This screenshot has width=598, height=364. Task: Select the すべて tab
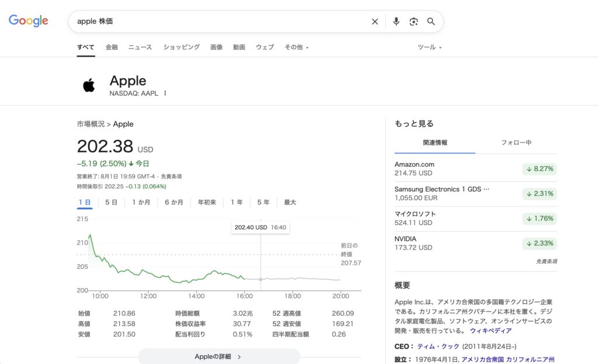(x=86, y=47)
